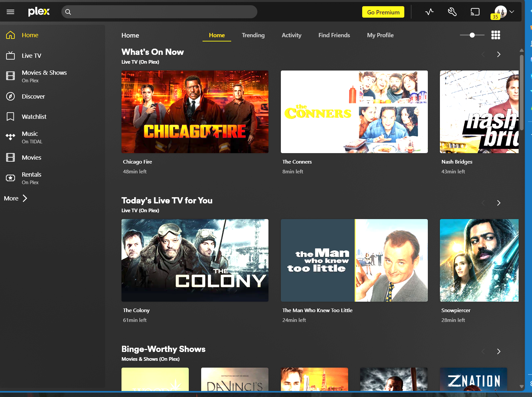Open Watchlist in sidebar
Screen dimensions: 532x397
tap(34, 117)
